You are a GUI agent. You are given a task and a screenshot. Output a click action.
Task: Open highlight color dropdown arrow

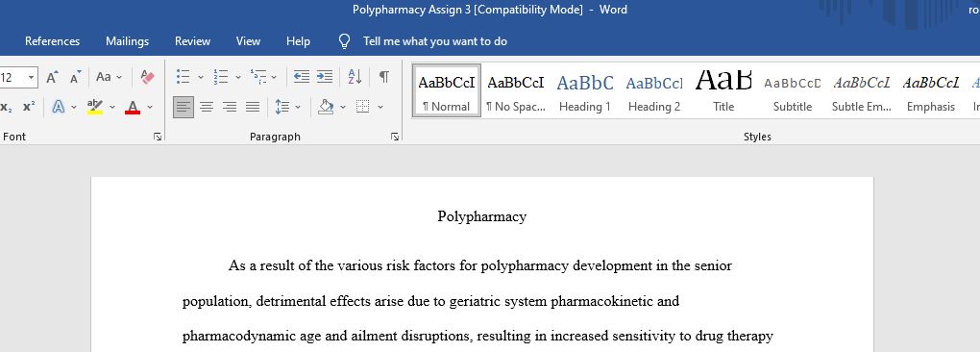pos(112,108)
